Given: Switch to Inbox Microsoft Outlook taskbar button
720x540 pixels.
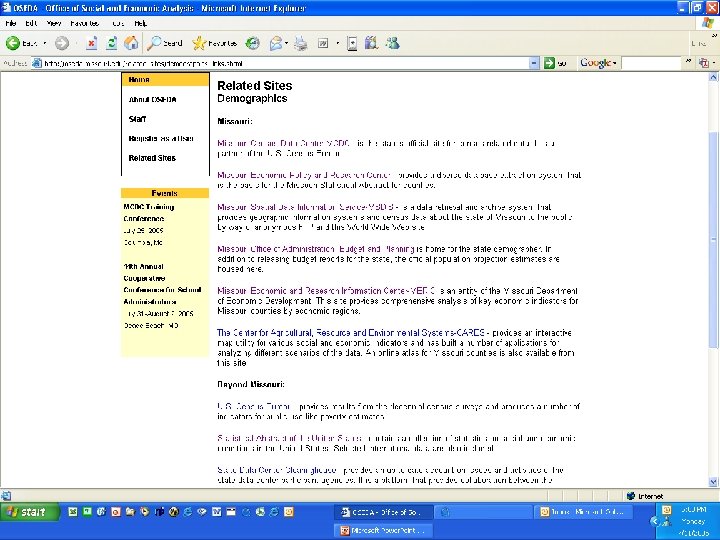Looking at the screenshot, I should tap(583, 512).
